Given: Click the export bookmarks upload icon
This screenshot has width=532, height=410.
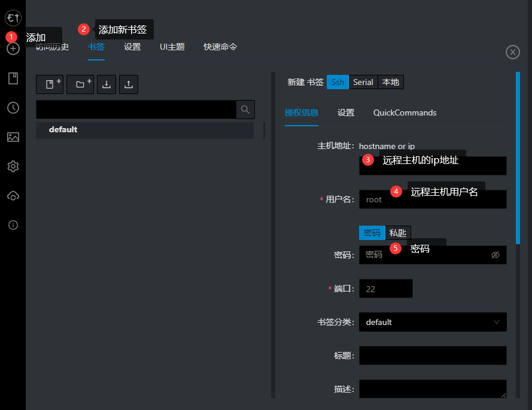Looking at the screenshot, I should click(129, 84).
